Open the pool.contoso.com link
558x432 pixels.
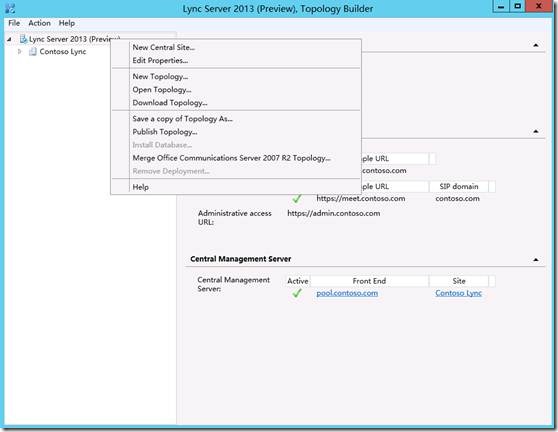(x=347, y=293)
